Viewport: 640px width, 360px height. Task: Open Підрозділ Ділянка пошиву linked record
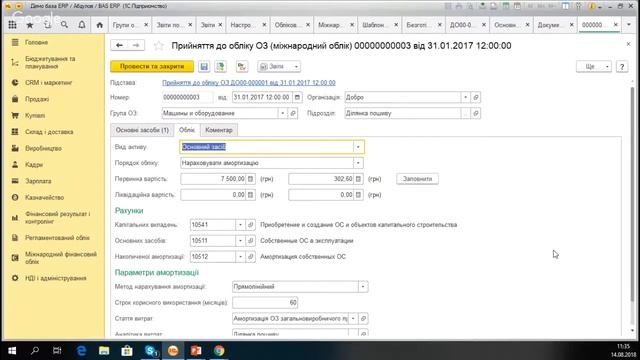pos(476,113)
